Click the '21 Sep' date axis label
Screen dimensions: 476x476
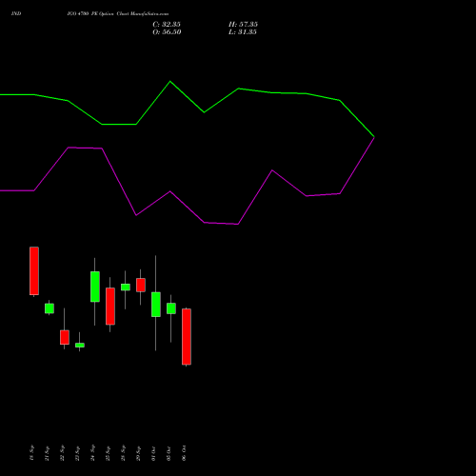(x=47, y=453)
